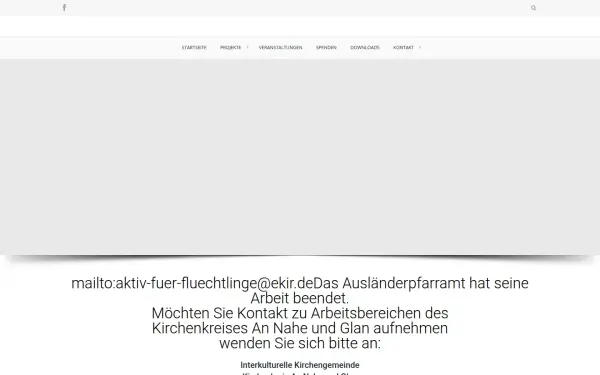Click mailto:aktiv-fuer-fluechtlinge@ekir.de text
This screenshot has height=375, width=600.
[192, 284]
